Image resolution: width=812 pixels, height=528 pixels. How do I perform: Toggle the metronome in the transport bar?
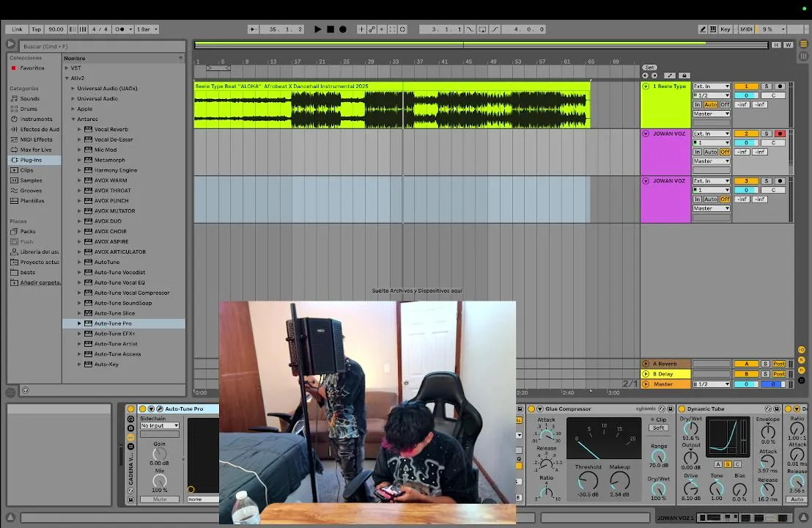point(119,29)
